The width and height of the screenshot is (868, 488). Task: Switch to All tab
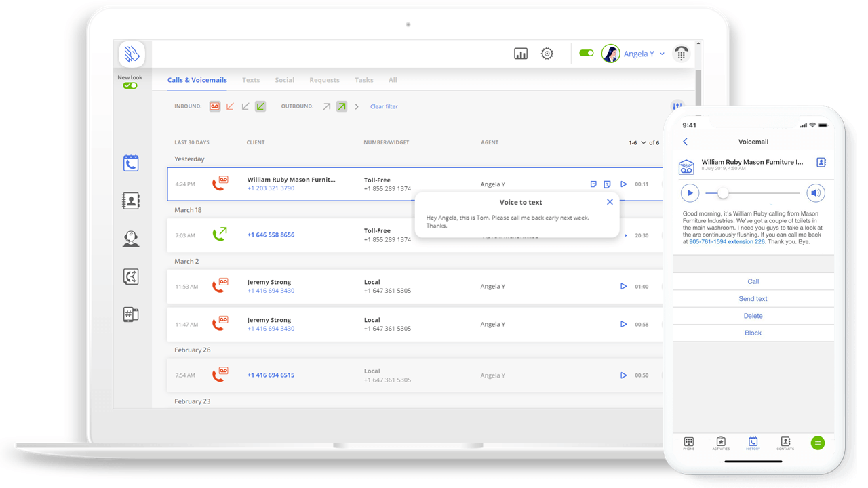coord(393,80)
